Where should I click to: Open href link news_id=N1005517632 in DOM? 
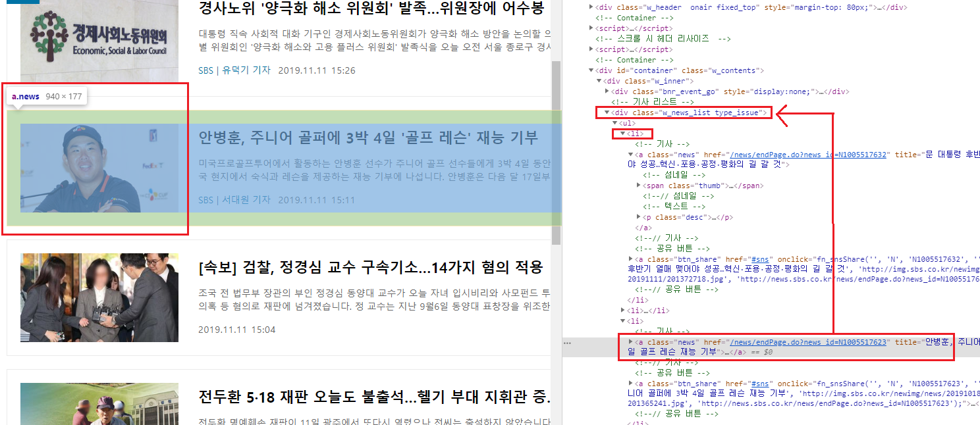[809, 155]
